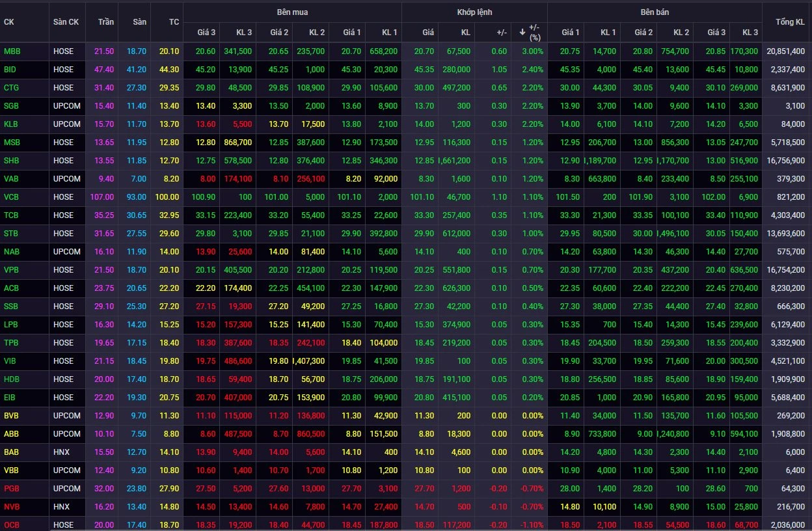The image size is (812, 531).
Task: Sort by the Tổng KL column header
Action: (x=790, y=21)
